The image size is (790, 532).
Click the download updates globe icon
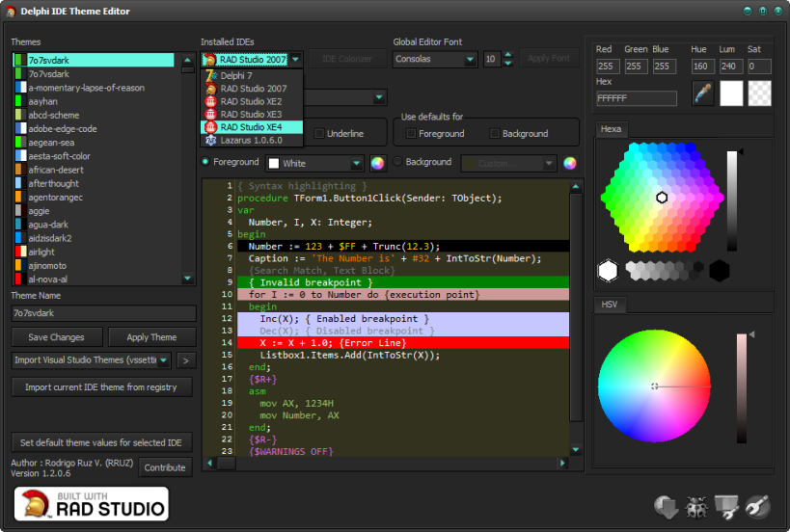(667, 506)
